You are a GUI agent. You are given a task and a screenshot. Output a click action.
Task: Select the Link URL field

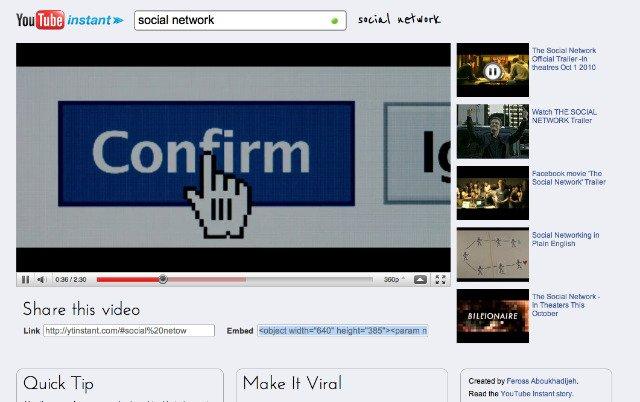click(x=129, y=331)
